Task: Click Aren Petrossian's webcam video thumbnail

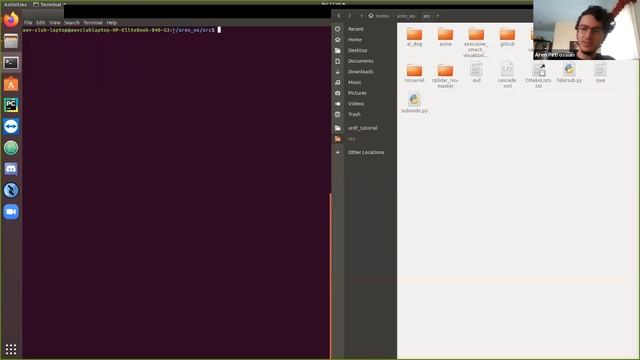Action: tap(586, 30)
